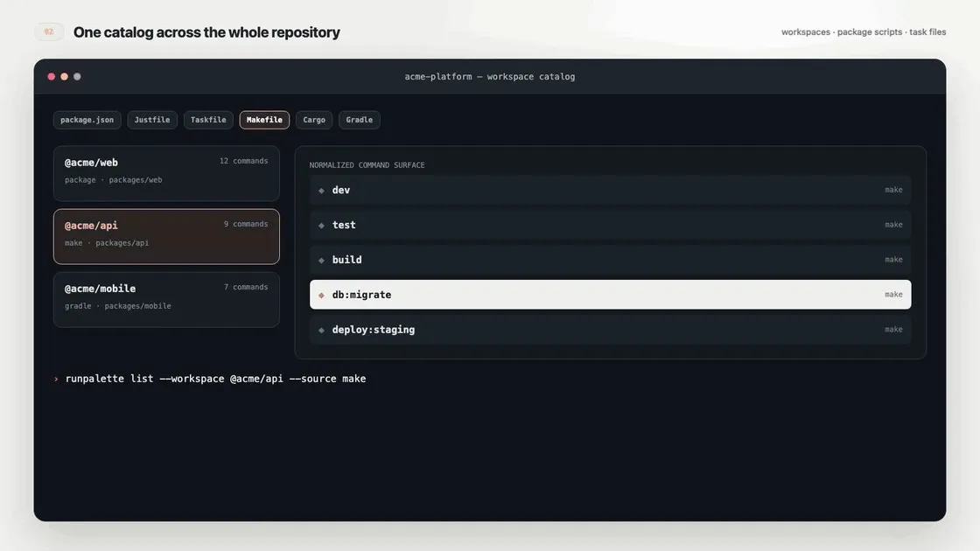Click the 'gradle · packages/mobile' path text
This screenshot has width=980, height=551.
pos(117,306)
